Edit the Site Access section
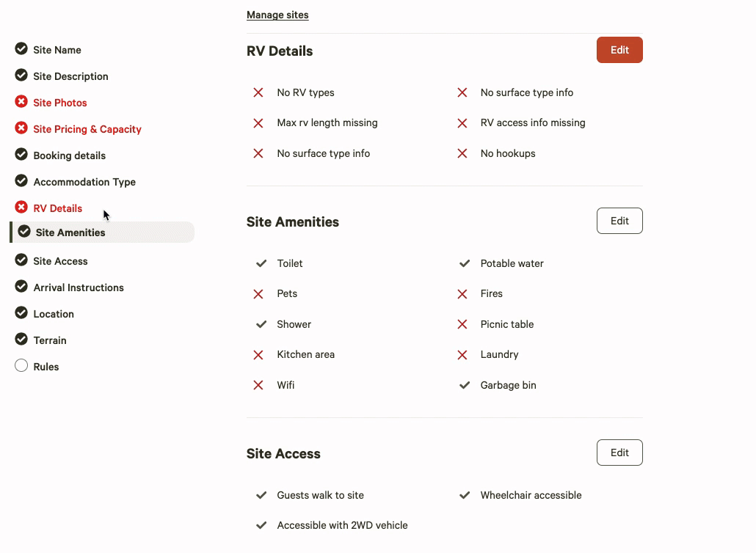The height and width of the screenshot is (553, 756). click(619, 453)
